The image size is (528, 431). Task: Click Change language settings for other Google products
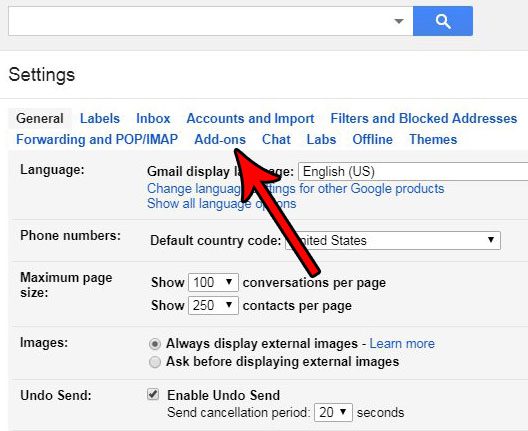click(296, 189)
